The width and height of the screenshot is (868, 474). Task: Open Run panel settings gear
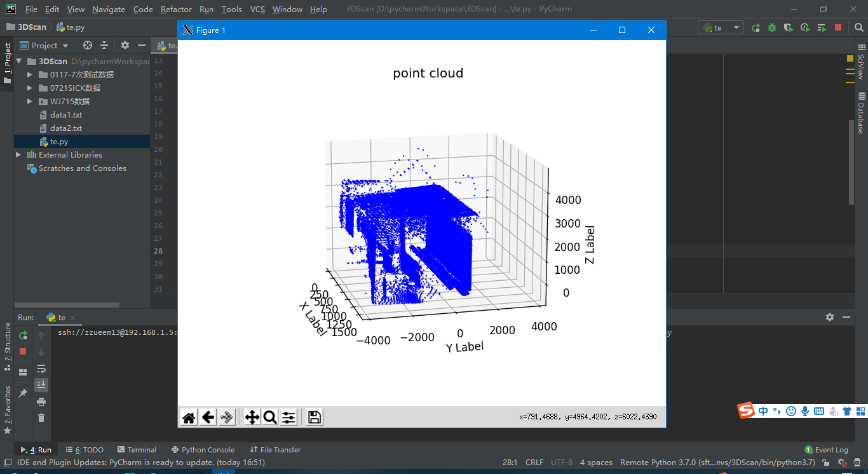pos(829,317)
